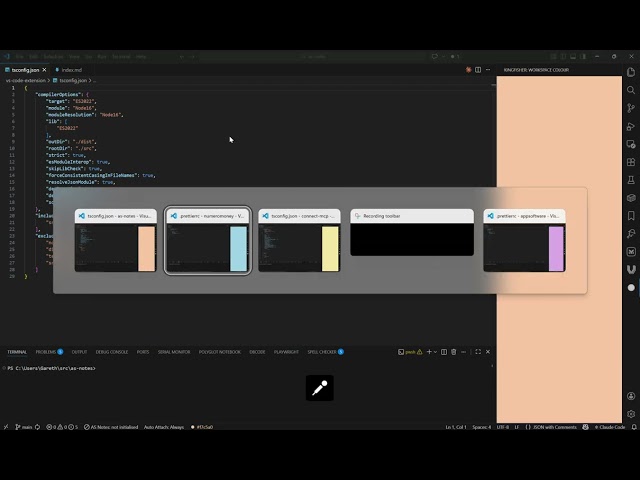This screenshot has height=480, width=640.
Task: Open the Polyglot Notebook panel tab
Action: click(x=220, y=352)
